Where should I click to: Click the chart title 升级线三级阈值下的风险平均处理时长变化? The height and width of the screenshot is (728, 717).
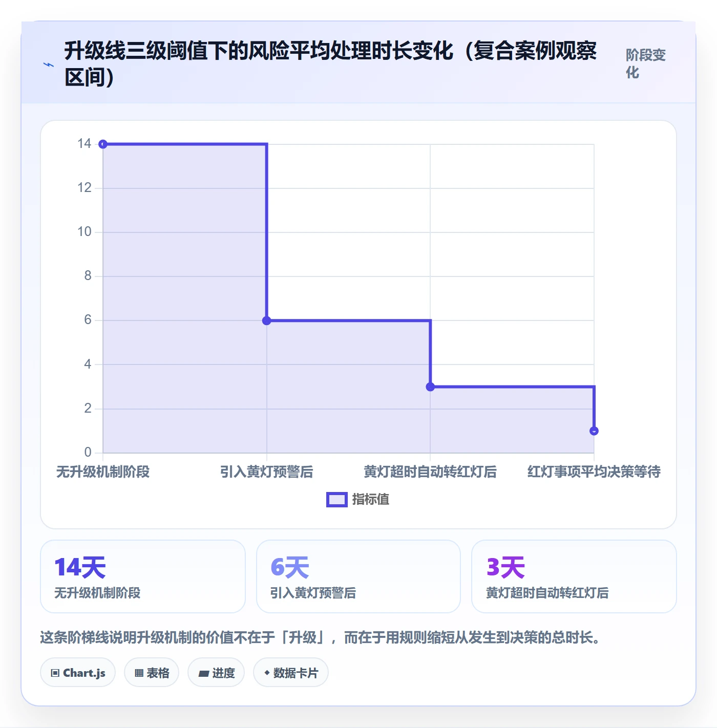pos(330,64)
